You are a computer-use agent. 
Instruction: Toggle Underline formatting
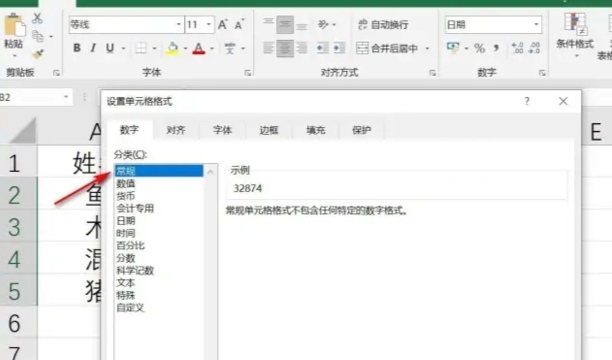(x=110, y=48)
